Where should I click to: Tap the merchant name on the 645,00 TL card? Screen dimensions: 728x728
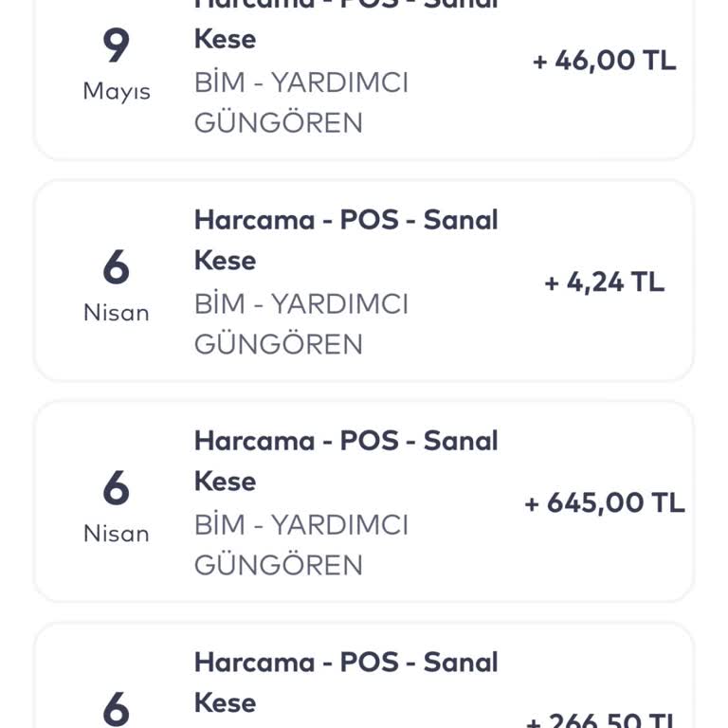click(300, 544)
